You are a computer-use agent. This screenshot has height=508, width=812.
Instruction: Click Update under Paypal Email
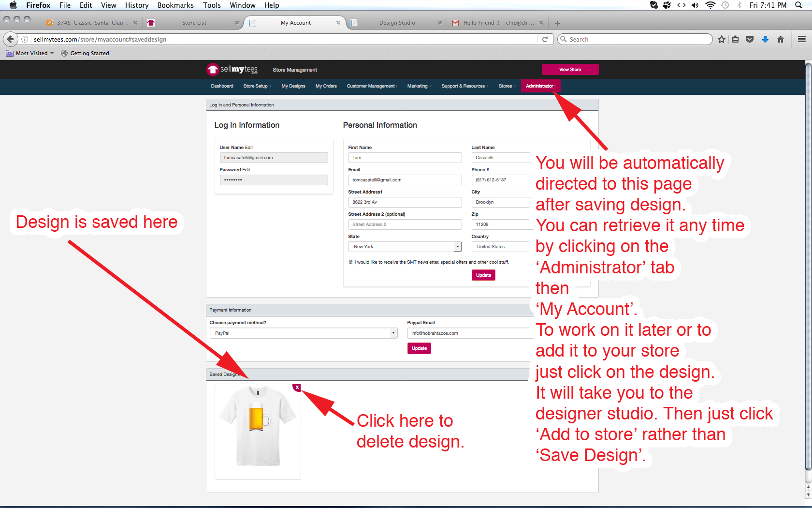tap(419, 348)
